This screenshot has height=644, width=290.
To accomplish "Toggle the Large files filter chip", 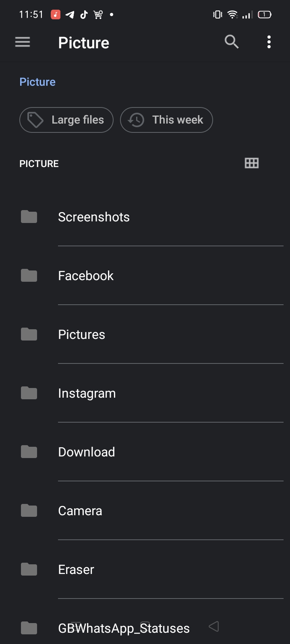I will (66, 120).
